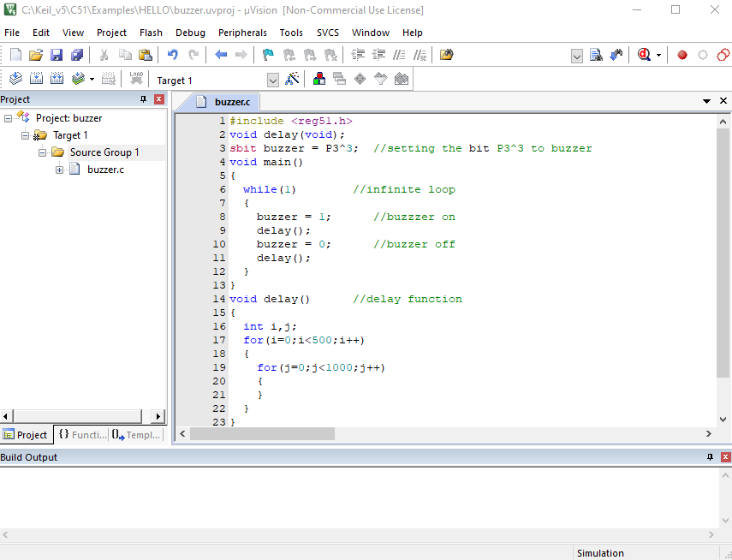Screen dimensions: 732x560
Task: Open the Project menu
Action: (x=111, y=33)
